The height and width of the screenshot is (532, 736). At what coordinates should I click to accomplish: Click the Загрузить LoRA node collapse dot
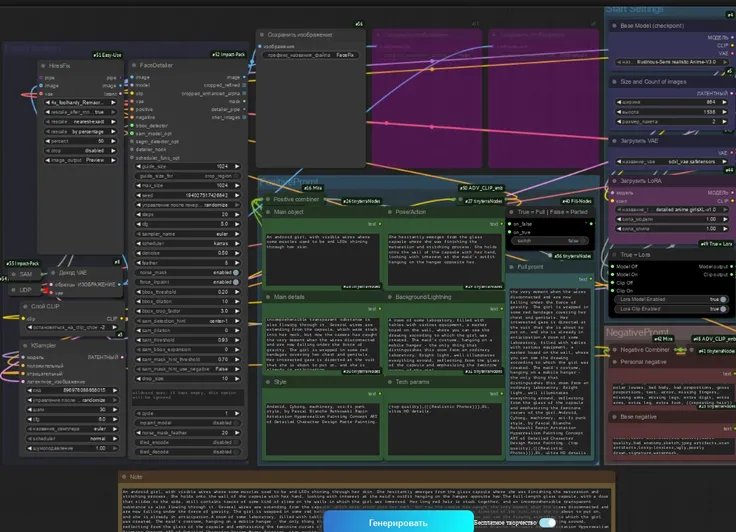(x=615, y=181)
